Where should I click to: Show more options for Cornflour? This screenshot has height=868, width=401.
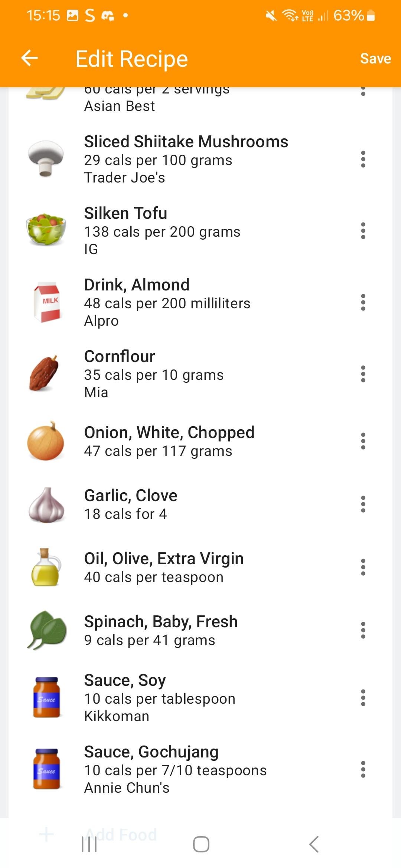pyautogui.click(x=363, y=374)
